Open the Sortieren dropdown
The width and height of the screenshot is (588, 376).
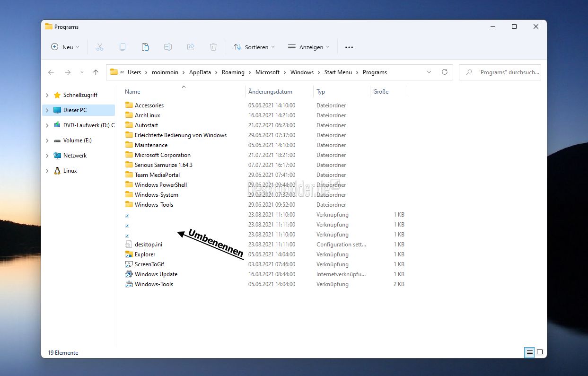[255, 47]
